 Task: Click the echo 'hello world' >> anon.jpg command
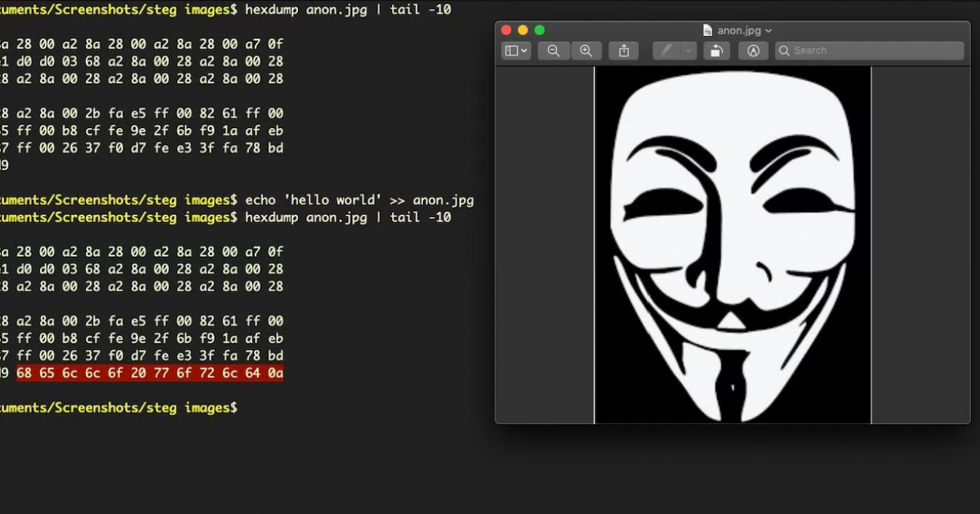(359, 200)
